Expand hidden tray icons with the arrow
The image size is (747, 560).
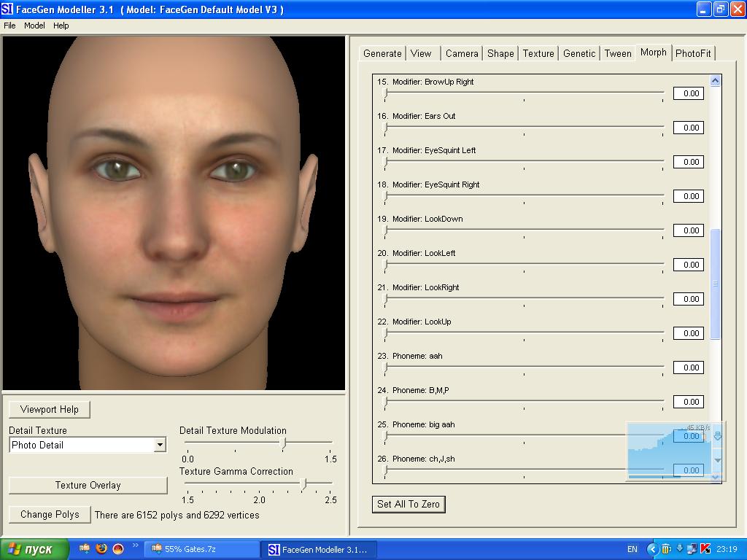click(x=653, y=549)
